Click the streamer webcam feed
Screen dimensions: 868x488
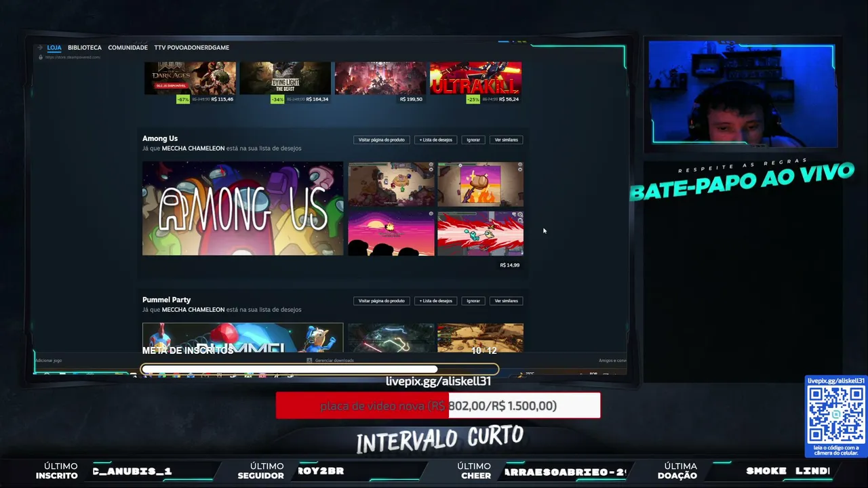click(x=743, y=94)
